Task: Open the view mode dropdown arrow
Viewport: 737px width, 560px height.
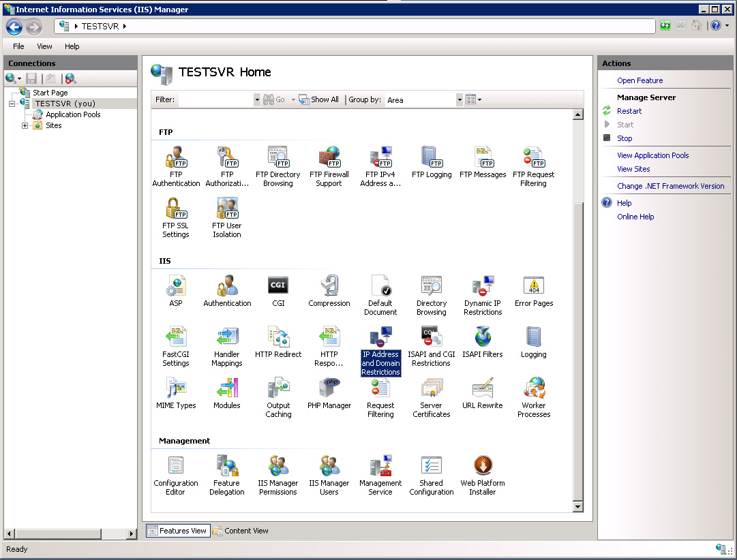Action: (x=479, y=99)
